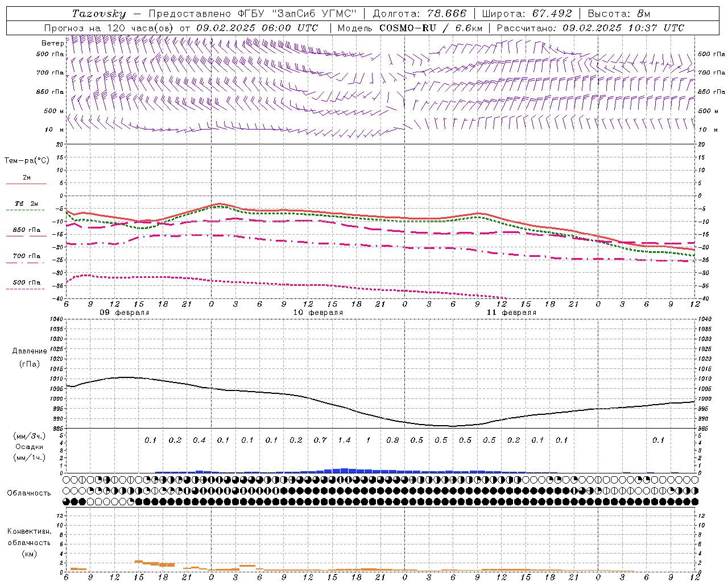
Task: Click the '(мм/1ч.)' precipitation unit label
Action: (x=30, y=458)
